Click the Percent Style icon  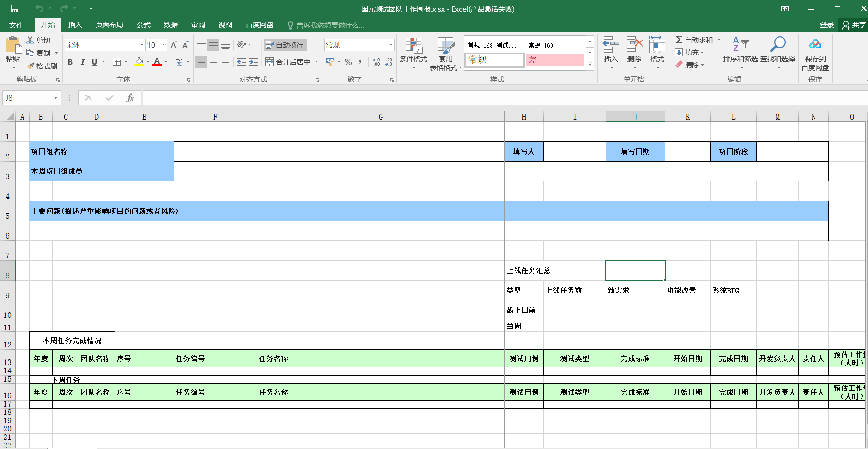coord(348,62)
